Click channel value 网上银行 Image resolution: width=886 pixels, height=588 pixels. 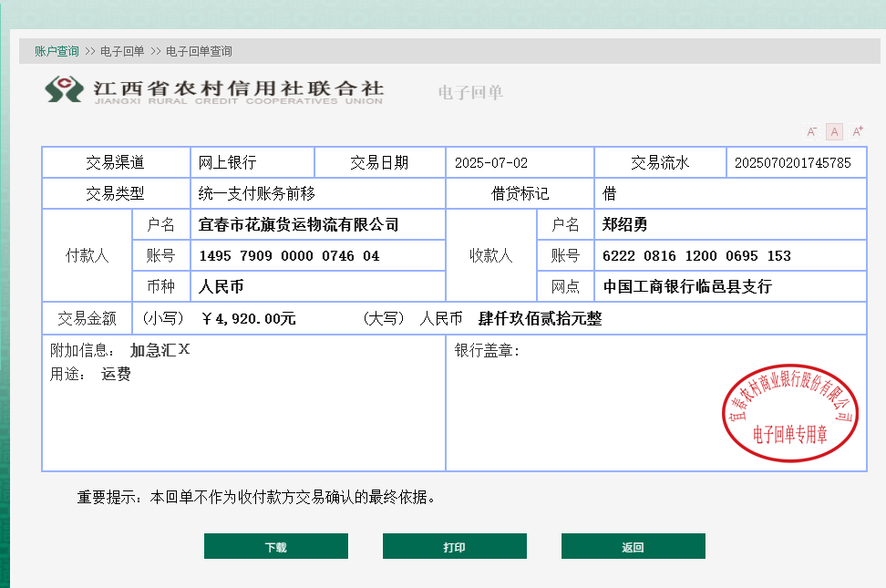click(x=227, y=163)
